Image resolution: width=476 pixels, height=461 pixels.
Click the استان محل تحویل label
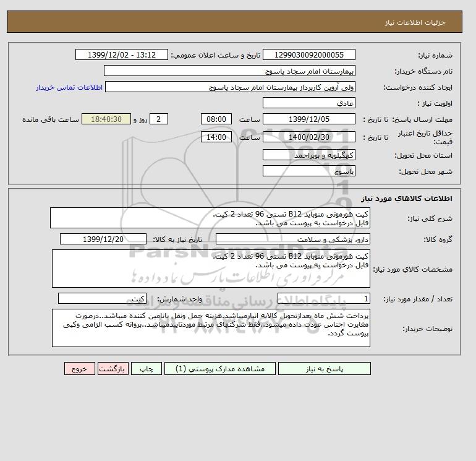pos(423,155)
